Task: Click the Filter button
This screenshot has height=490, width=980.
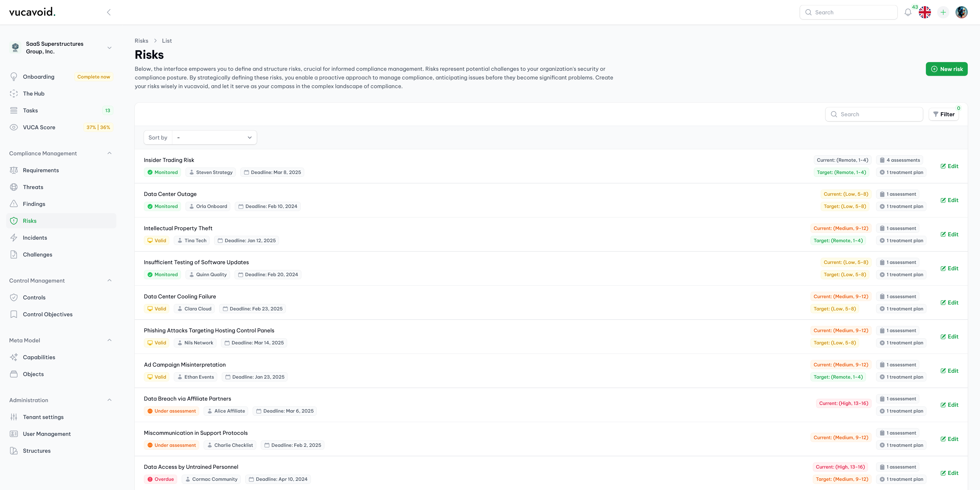Action: coord(944,114)
